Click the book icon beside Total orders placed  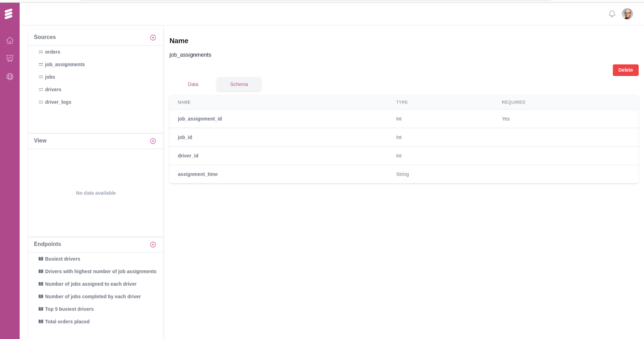[41, 321]
